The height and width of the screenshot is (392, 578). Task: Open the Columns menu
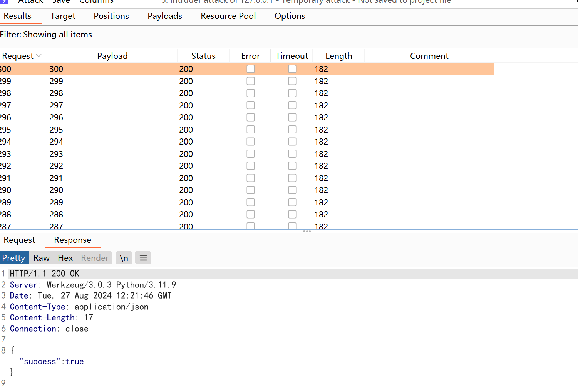tap(96, 2)
